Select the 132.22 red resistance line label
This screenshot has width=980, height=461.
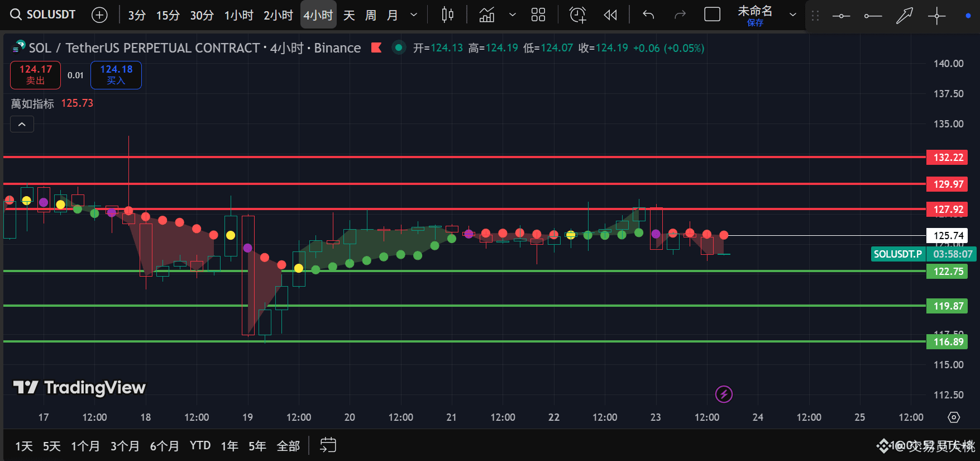(x=948, y=158)
